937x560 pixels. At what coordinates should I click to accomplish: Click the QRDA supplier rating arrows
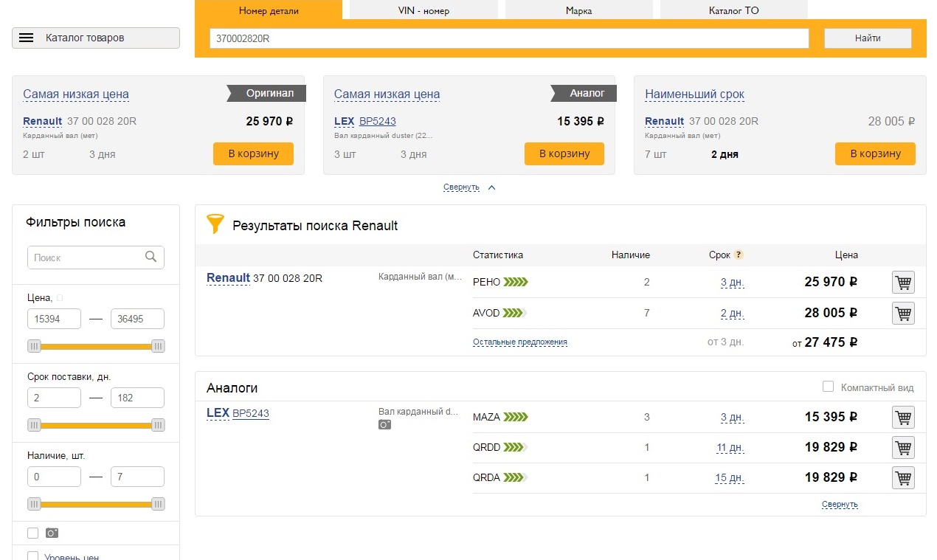point(516,477)
